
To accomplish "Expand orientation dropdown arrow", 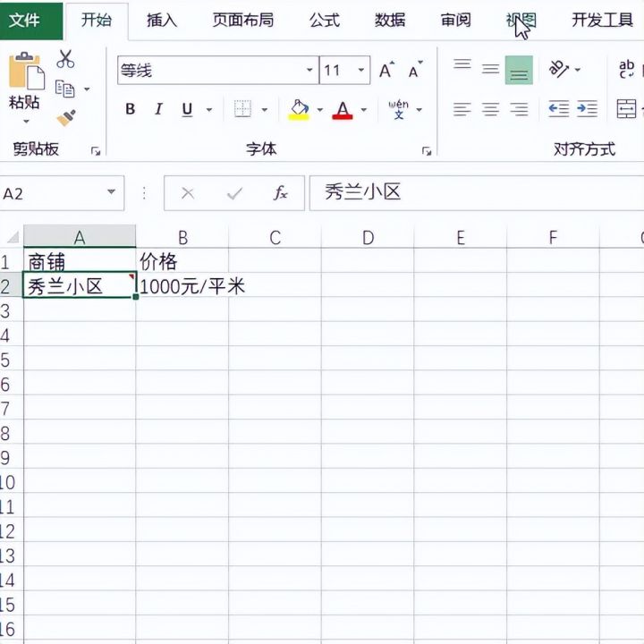I will pos(578,70).
